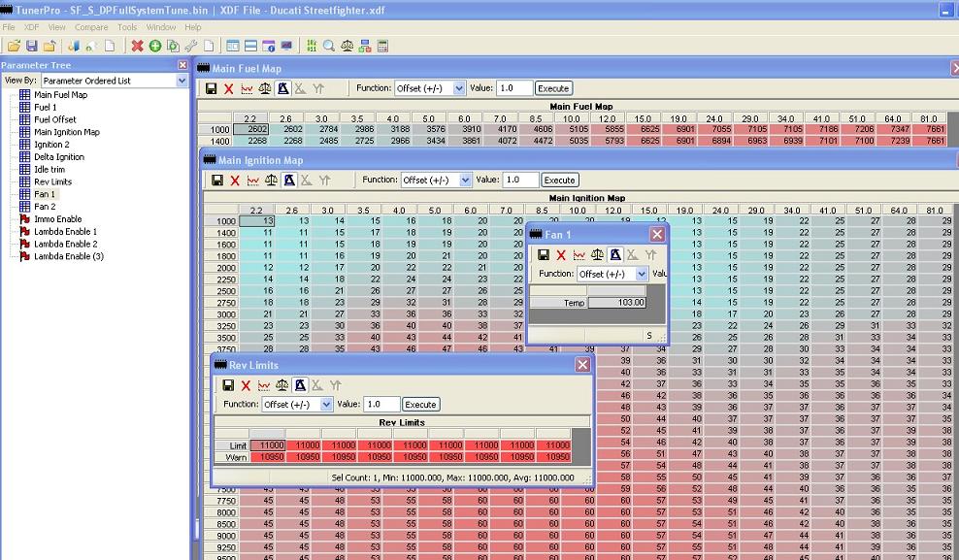
Task: Select the first red Limit cell showing 11000
Action: pos(268,445)
